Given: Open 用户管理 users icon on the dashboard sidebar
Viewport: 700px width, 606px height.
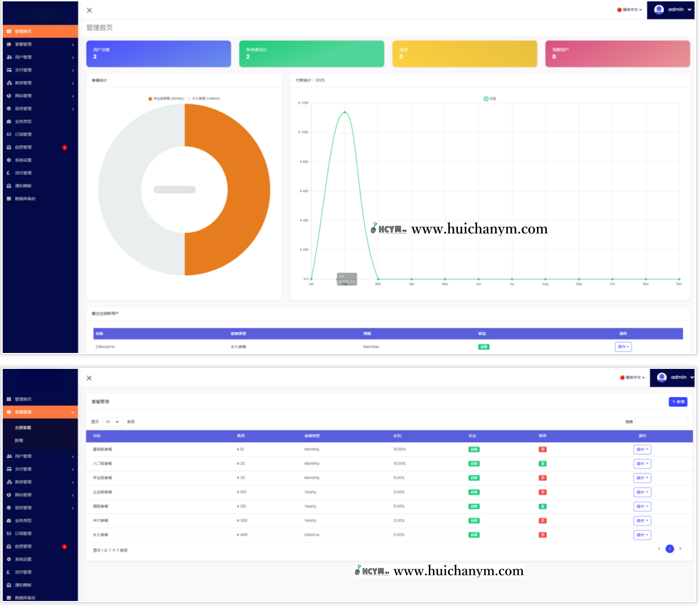Looking at the screenshot, I should [9, 57].
